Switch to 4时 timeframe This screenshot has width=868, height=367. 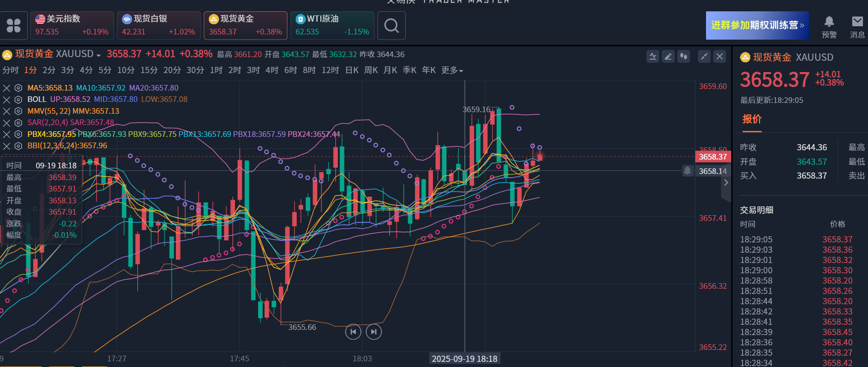tap(272, 70)
